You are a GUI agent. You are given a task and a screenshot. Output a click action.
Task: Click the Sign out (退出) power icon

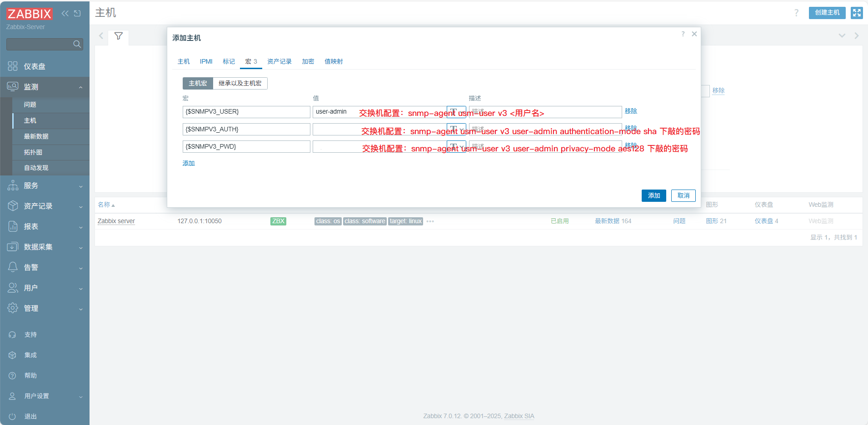(12, 416)
